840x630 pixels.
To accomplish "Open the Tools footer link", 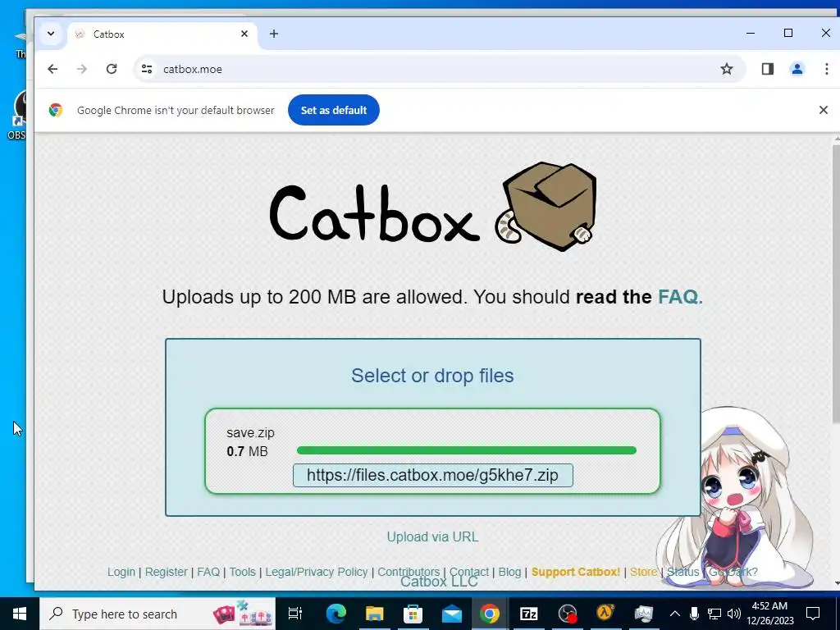I will pos(243,572).
